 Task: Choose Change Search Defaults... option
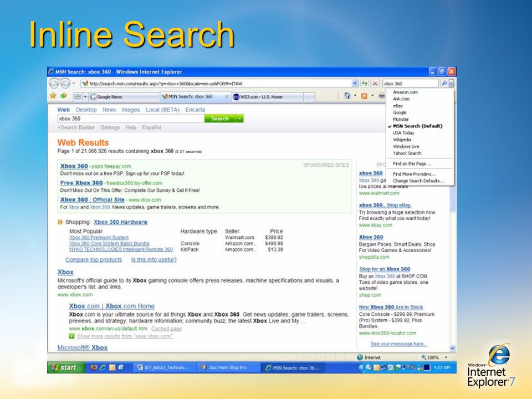coord(420,181)
